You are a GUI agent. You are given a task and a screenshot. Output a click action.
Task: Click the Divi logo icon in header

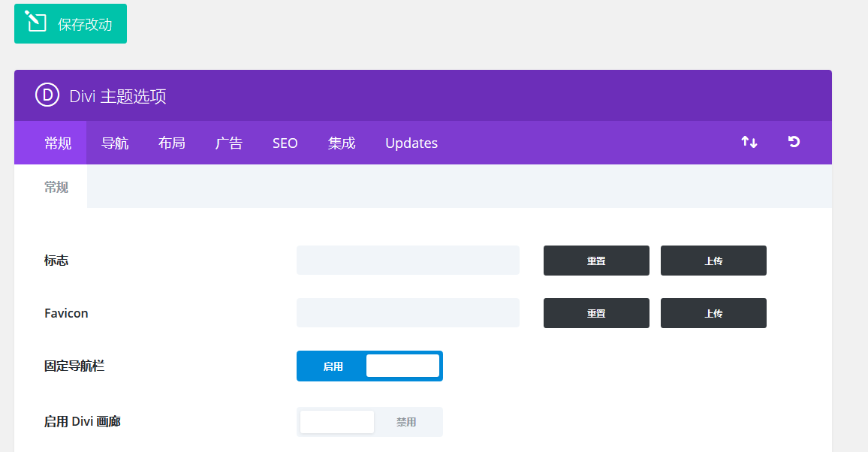pos(47,95)
